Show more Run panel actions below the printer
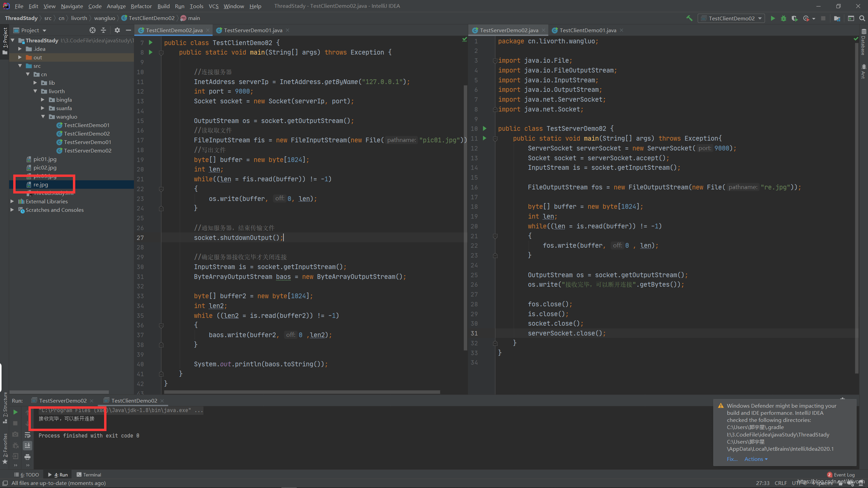This screenshot has height=488, width=868. coord(27,466)
